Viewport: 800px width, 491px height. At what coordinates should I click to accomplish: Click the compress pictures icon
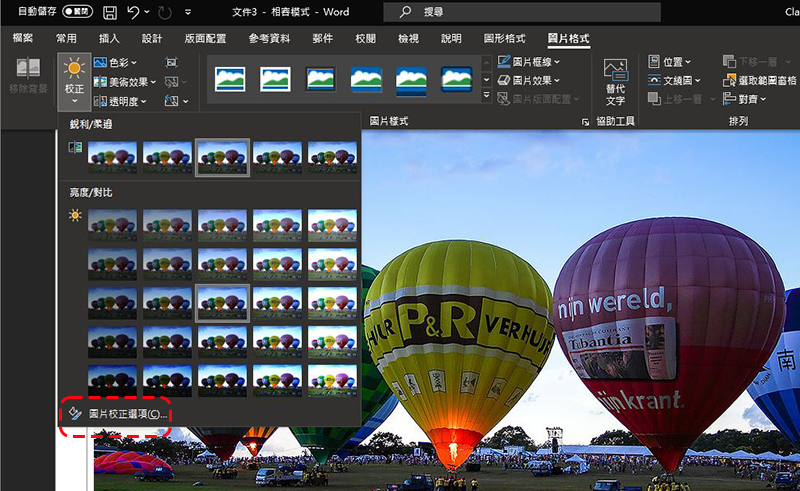pos(172,62)
